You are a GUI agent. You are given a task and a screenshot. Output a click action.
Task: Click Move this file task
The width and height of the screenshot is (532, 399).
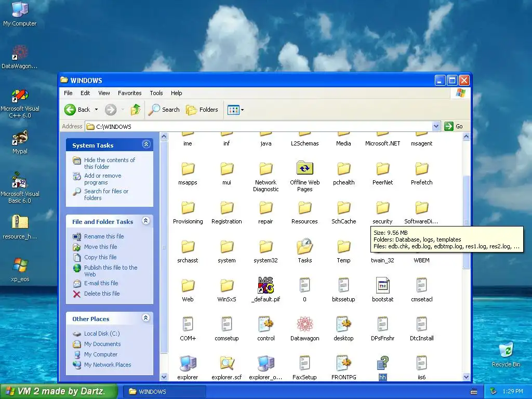pos(100,247)
